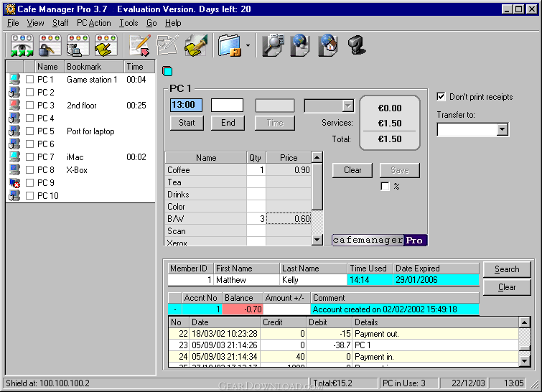Select transaction 23 PC 1 row
This screenshot has width=542, height=392.
pyautogui.click(x=344, y=345)
